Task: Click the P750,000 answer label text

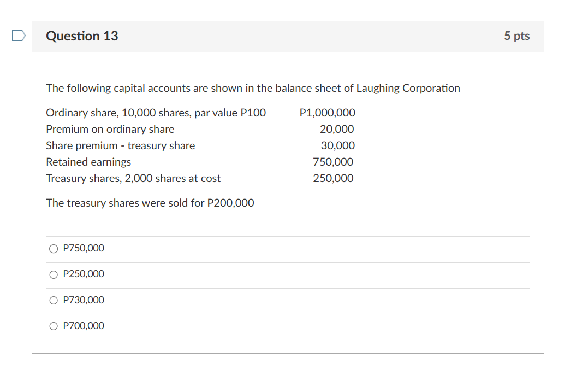Action: pyautogui.click(x=84, y=248)
